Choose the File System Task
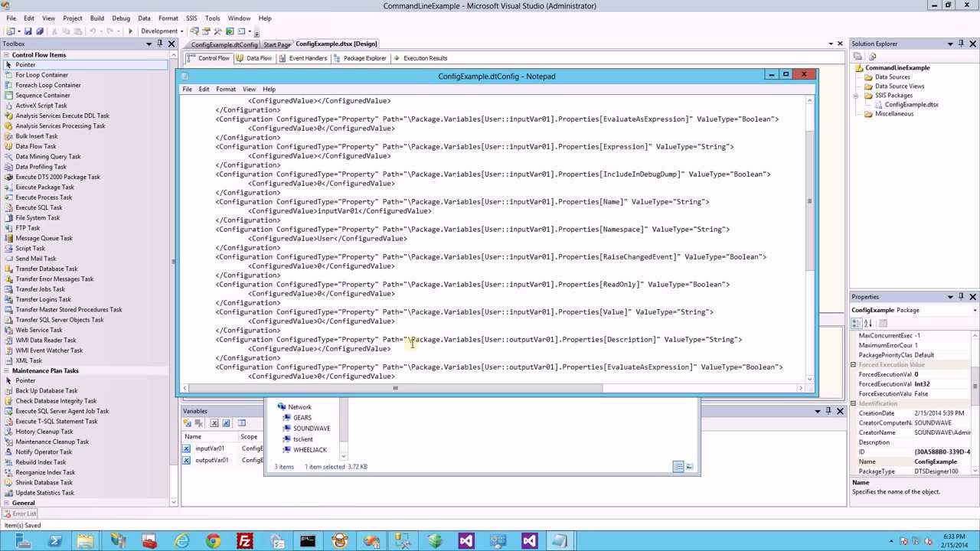 84,218
